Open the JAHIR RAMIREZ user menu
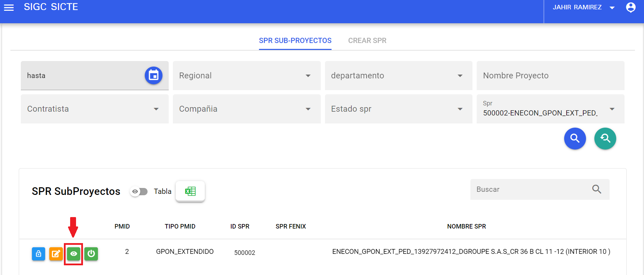The image size is (644, 275). 583,7
